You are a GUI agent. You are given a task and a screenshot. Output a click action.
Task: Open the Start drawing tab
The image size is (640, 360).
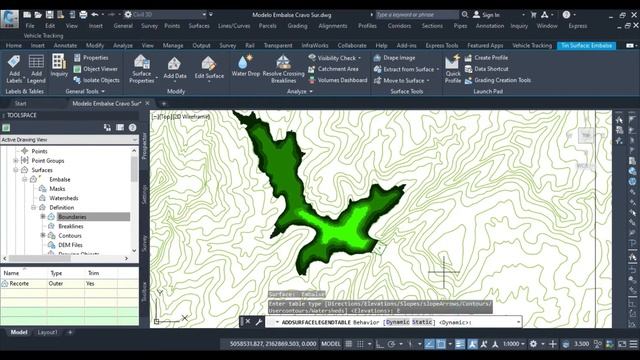tap(20, 104)
